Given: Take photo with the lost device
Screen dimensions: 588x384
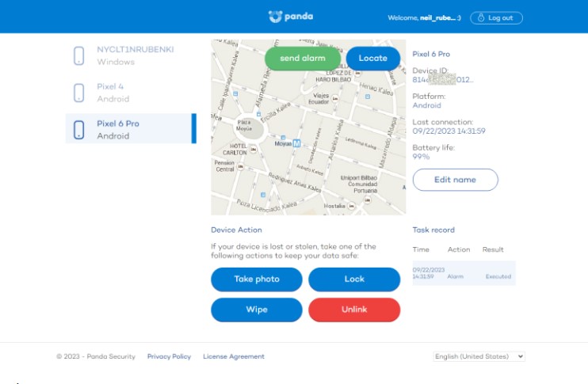Looking at the screenshot, I should (256, 279).
